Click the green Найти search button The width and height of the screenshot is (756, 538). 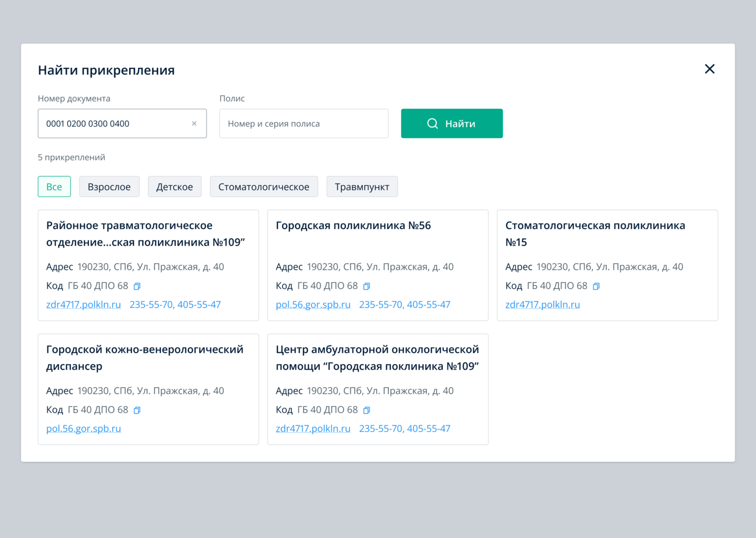point(451,124)
